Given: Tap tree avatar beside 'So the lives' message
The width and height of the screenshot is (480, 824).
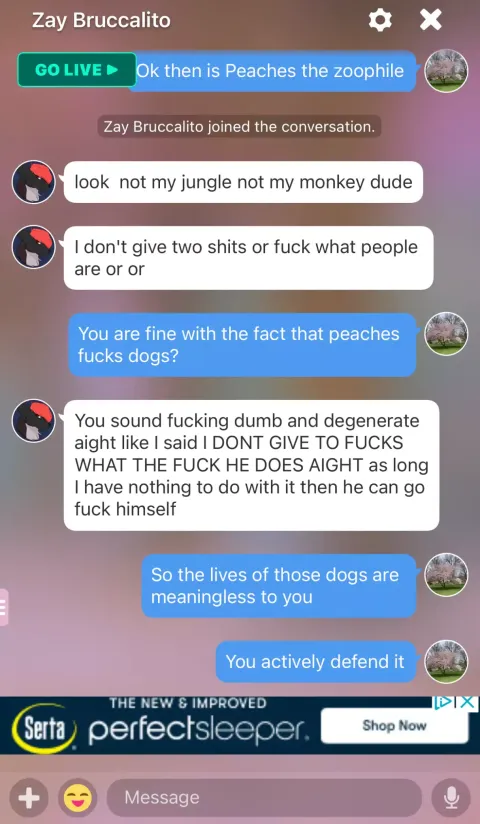Looking at the screenshot, I should click(446, 575).
